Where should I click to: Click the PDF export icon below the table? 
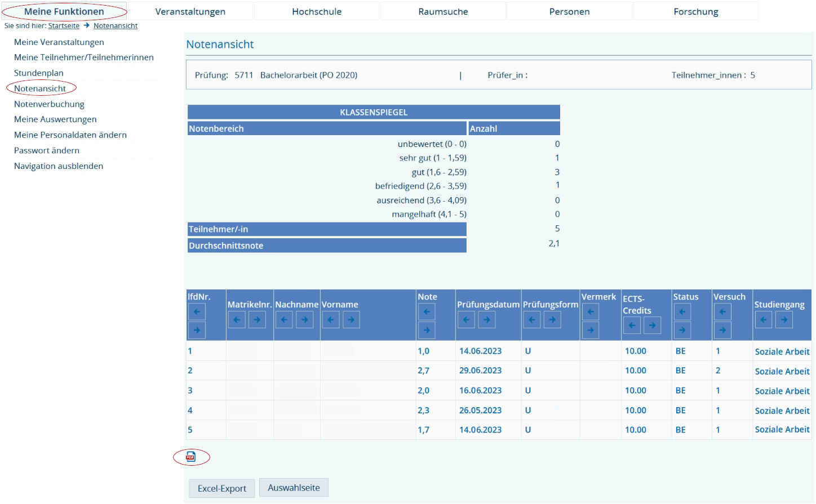[x=190, y=457]
